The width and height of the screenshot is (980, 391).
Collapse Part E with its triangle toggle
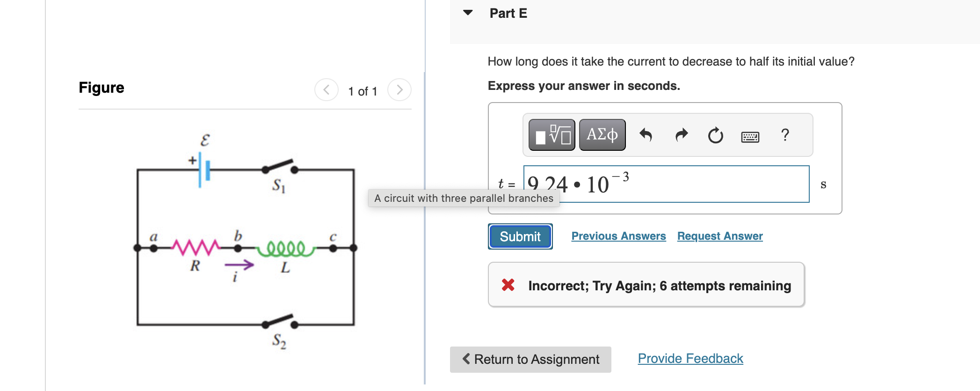point(467,13)
